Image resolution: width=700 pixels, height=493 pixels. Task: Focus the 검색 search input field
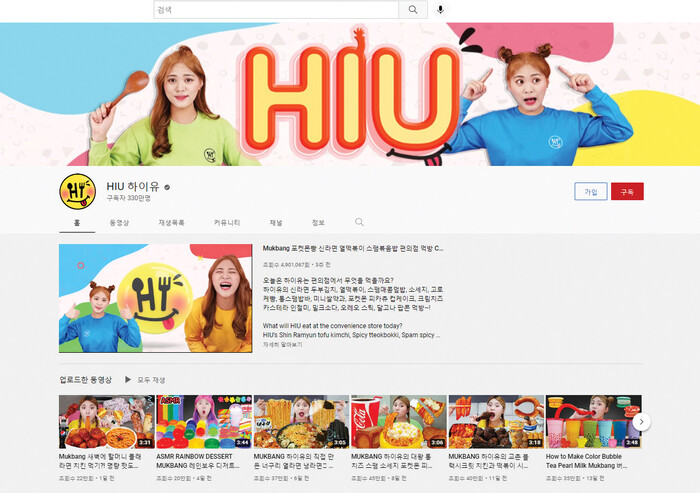point(276,9)
